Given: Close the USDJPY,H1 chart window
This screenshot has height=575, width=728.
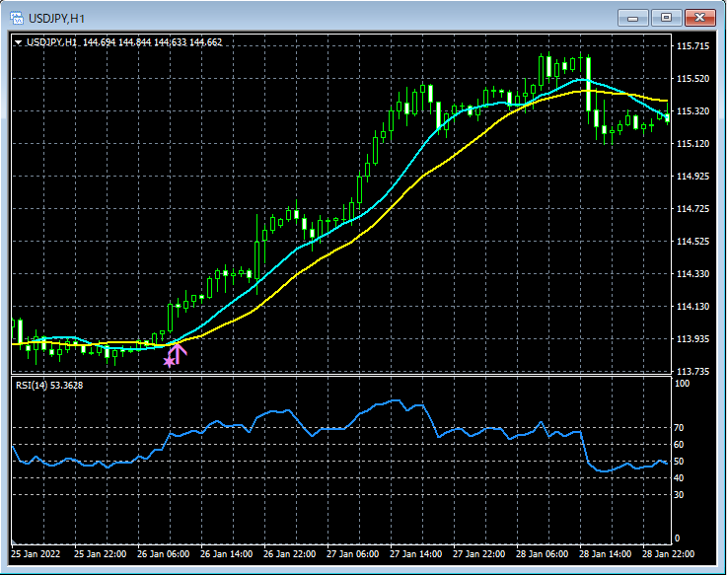Looking at the screenshot, I should coord(699,18).
